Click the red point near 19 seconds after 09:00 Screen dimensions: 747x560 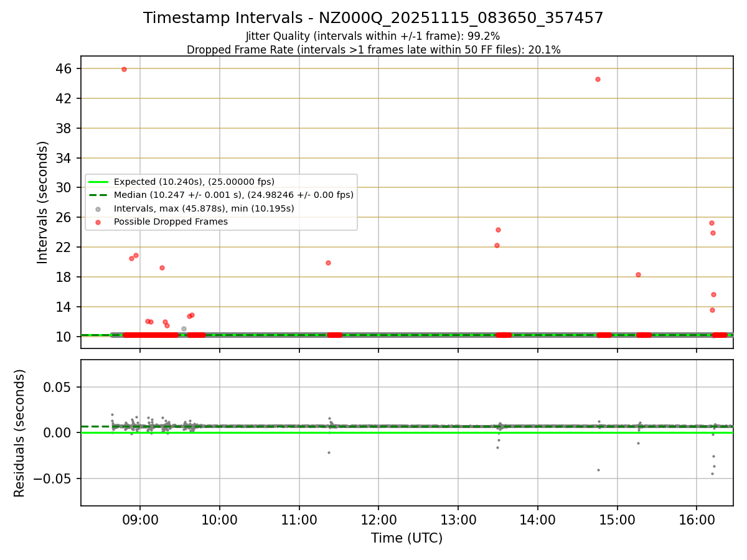click(x=162, y=268)
